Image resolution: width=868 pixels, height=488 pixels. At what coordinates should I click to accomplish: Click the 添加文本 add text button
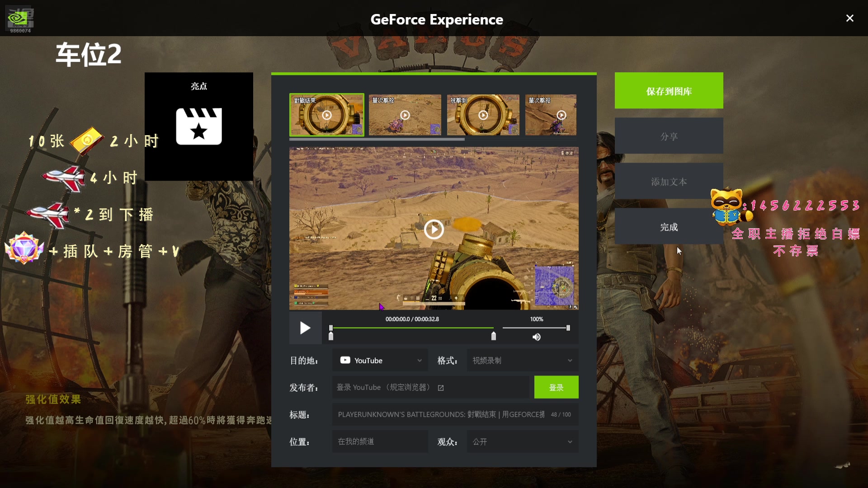(669, 181)
